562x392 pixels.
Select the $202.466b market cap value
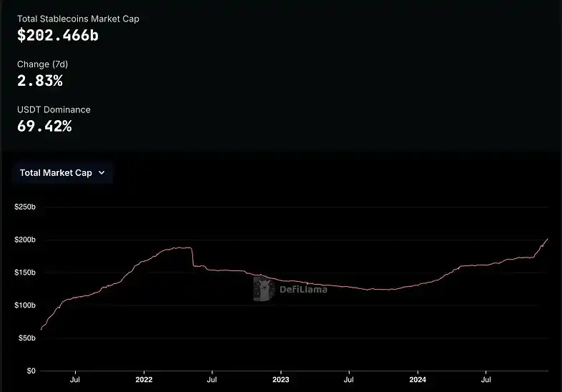[x=58, y=35]
